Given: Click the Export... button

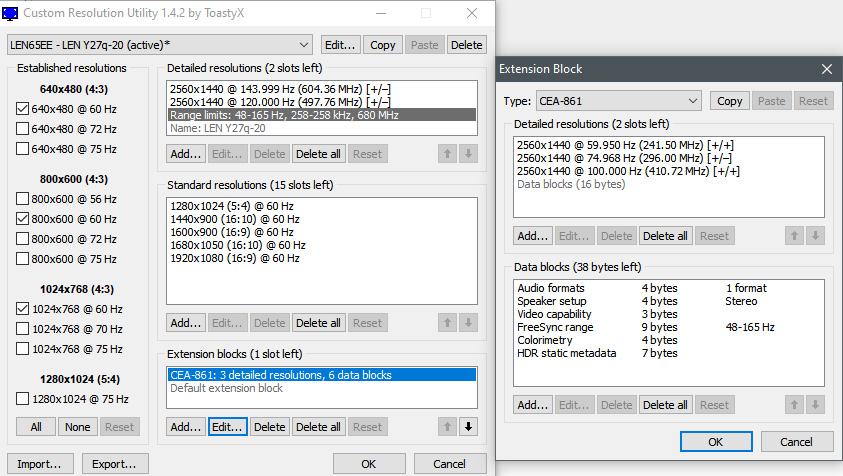Looking at the screenshot, I should click(115, 464).
